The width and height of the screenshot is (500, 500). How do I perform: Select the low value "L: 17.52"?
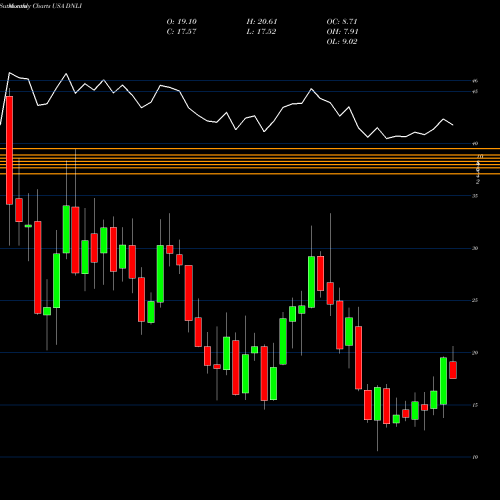[261, 32]
